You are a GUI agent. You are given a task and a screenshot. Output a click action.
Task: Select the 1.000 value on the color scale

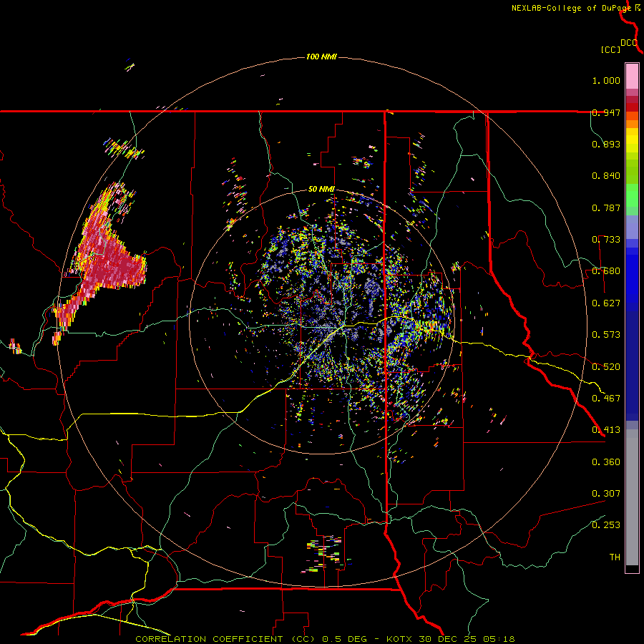point(606,81)
